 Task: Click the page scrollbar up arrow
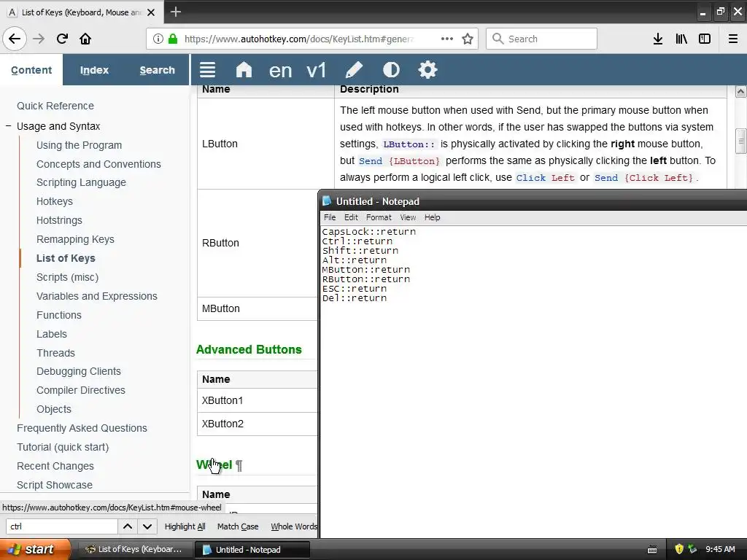coord(740,91)
